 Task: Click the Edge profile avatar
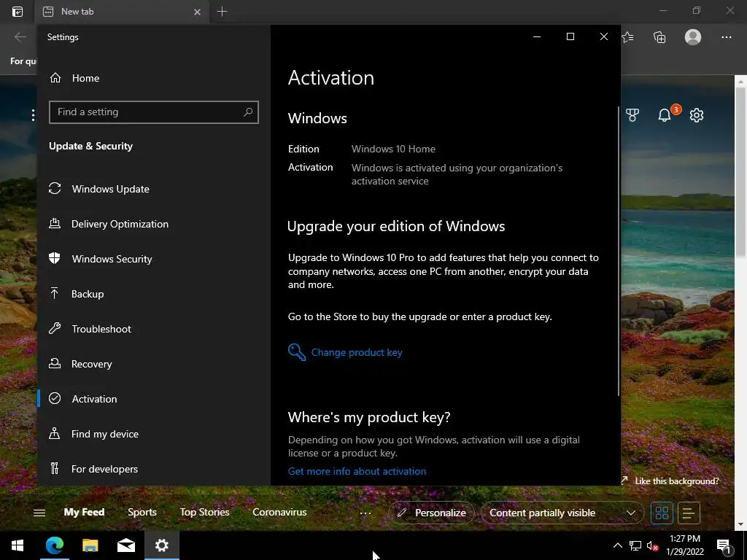coord(693,37)
